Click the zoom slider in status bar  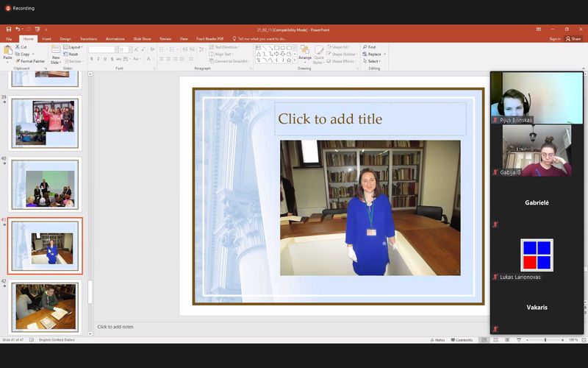pyautogui.click(x=545, y=340)
